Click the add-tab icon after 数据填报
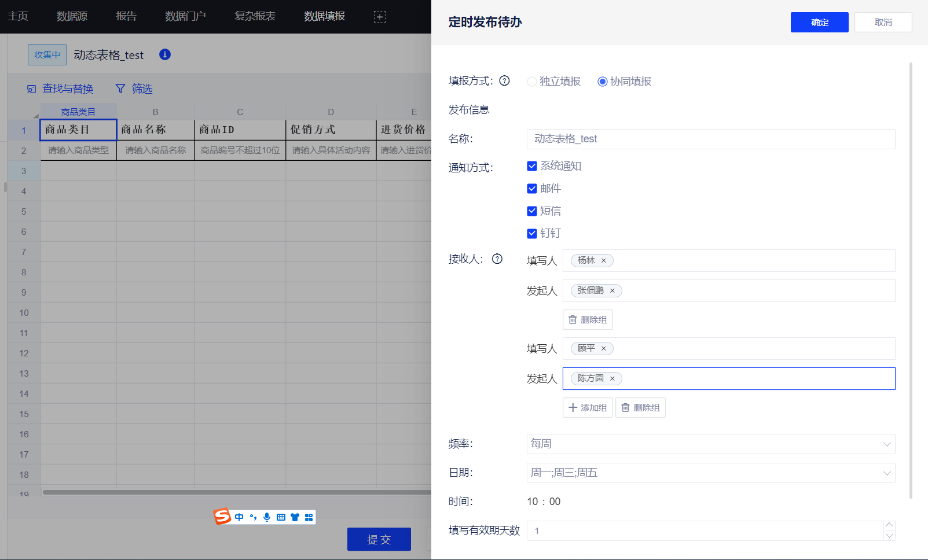The height and width of the screenshot is (560, 928). [379, 17]
